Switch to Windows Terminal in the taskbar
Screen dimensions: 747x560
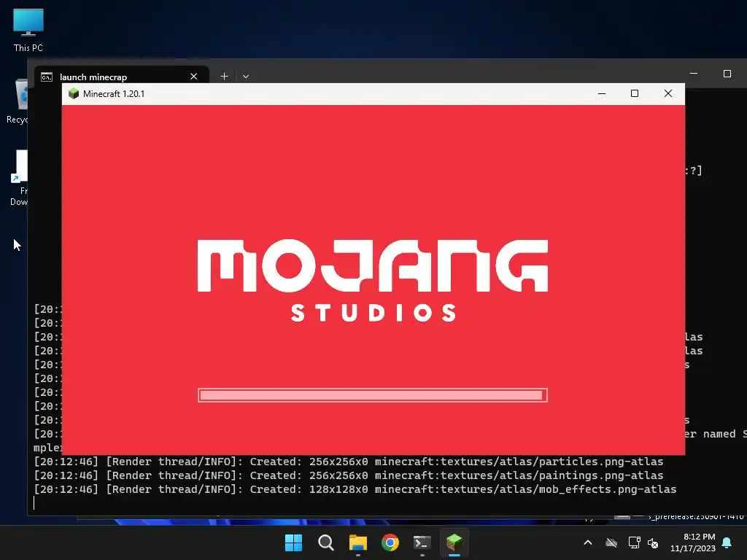coord(422,542)
